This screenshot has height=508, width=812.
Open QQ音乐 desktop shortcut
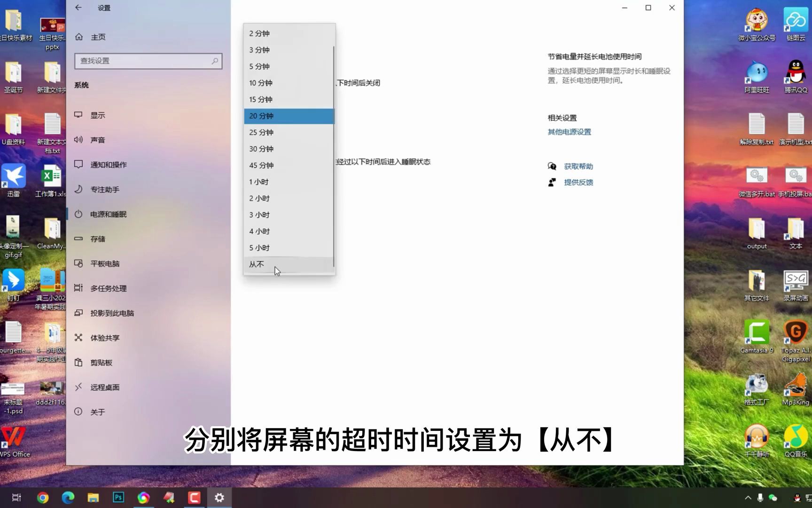(796, 441)
